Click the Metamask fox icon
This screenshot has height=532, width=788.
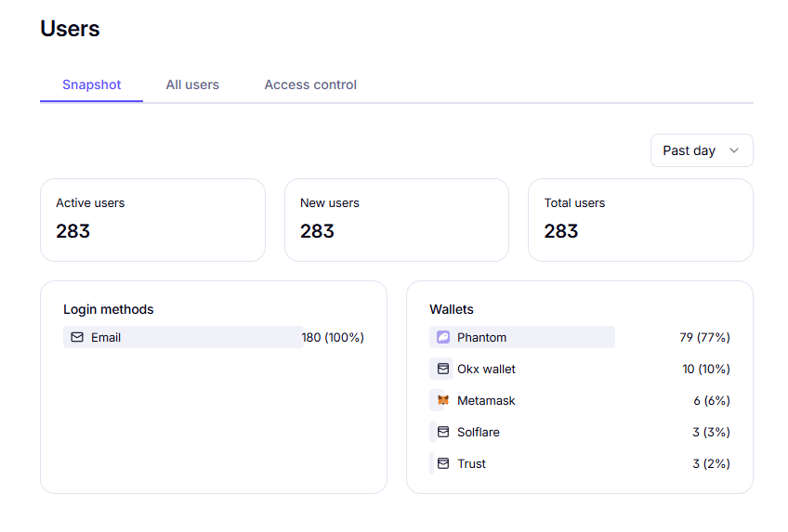click(x=443, y=400)
